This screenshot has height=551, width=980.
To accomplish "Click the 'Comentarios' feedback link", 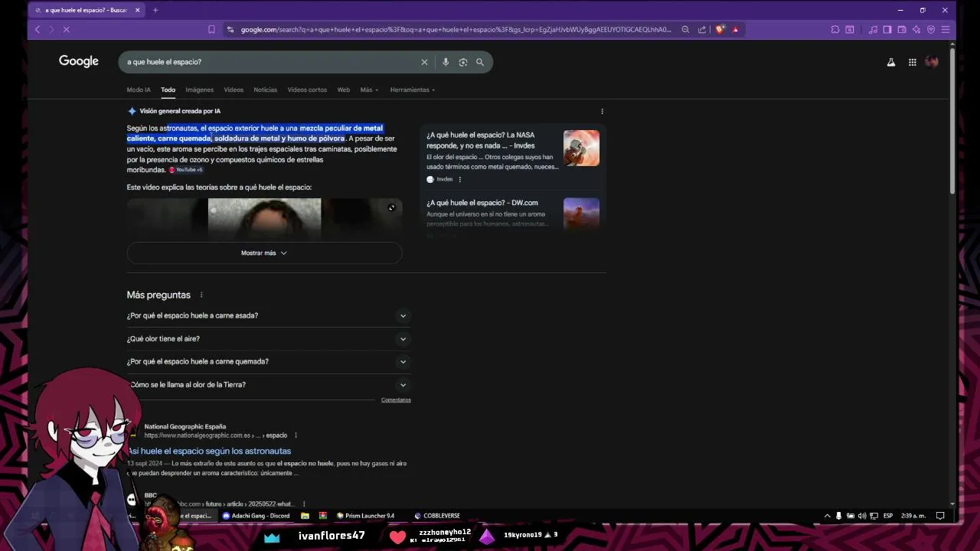I will click(396, 399).
